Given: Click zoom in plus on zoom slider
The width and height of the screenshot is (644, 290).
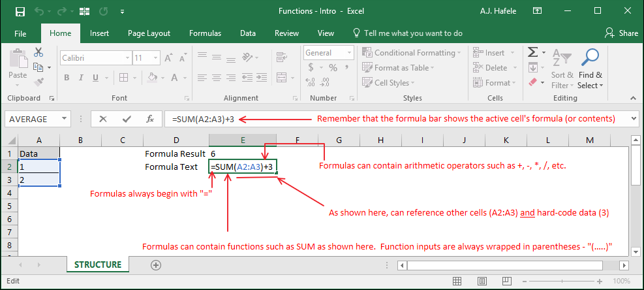Looking at the screenshot, I should point(600,282).
